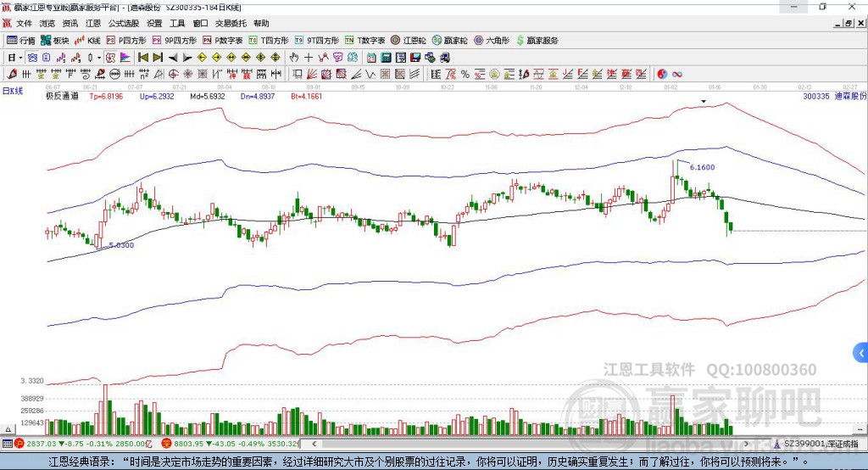The image size is (868, 470).
Task: Open the T数字表 number table
Action: [364, 41]
